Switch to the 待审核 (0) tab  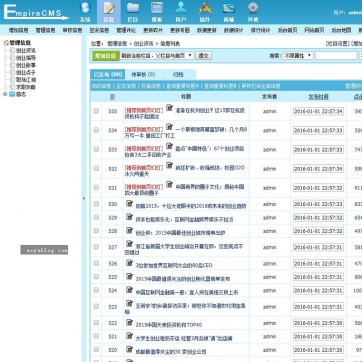click(x=143, y=74)
